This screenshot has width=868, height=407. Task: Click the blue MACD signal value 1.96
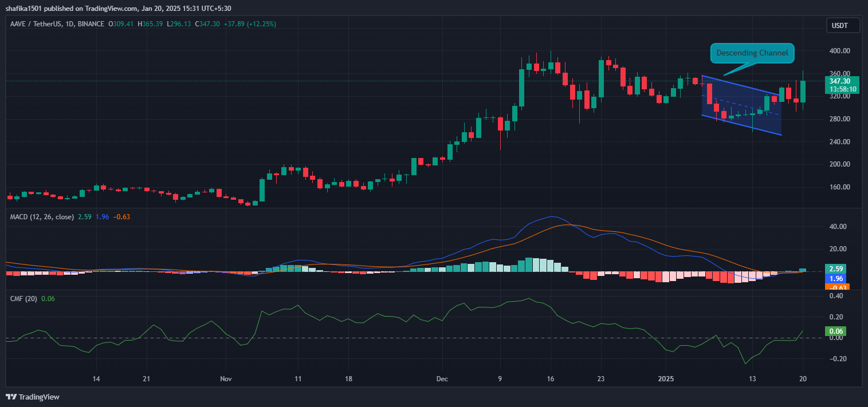click(836, 278)
